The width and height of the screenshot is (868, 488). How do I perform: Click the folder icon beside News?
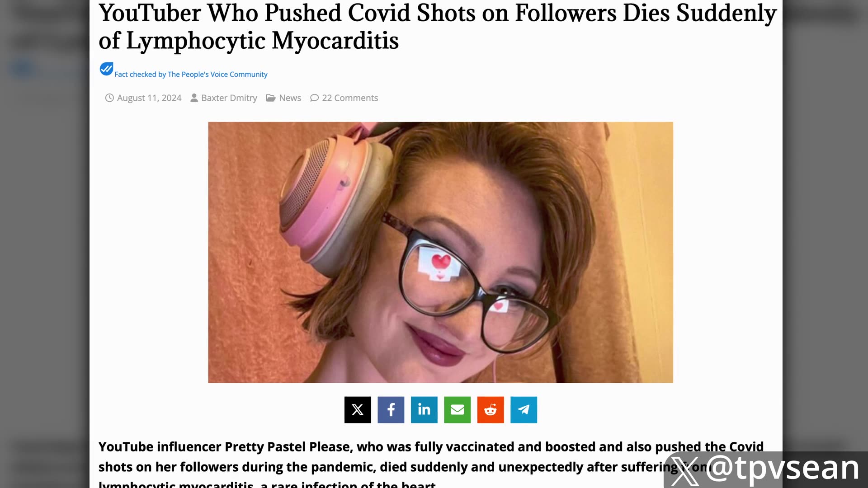[x=271, y=98]
